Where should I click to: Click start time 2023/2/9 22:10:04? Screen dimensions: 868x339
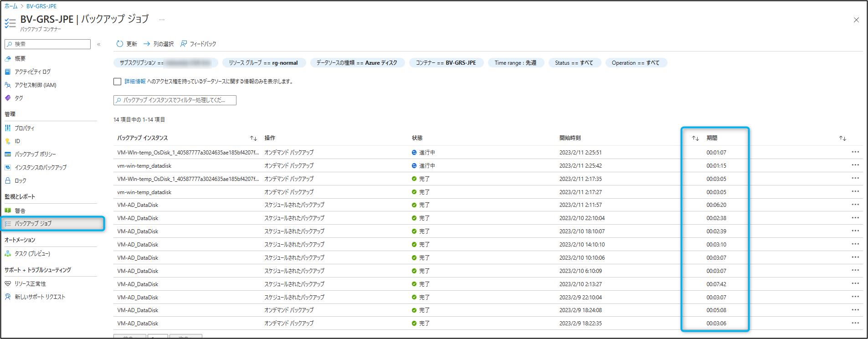click(x=580, y=298)
